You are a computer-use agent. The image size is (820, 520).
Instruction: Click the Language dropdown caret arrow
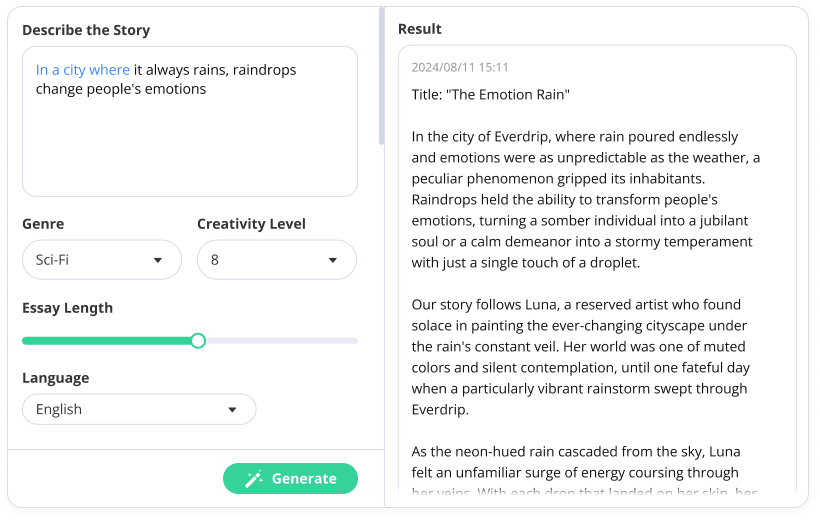click(232, 410)
